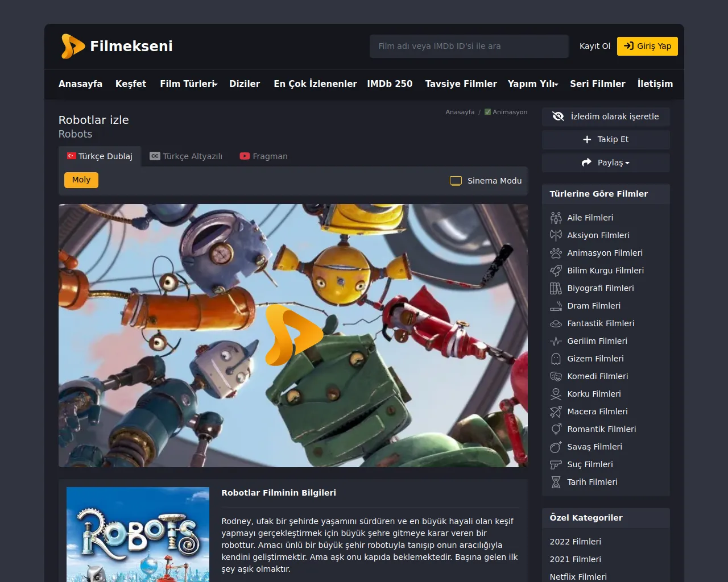Click the film search input field
The image size is (728, 582).
469,46
